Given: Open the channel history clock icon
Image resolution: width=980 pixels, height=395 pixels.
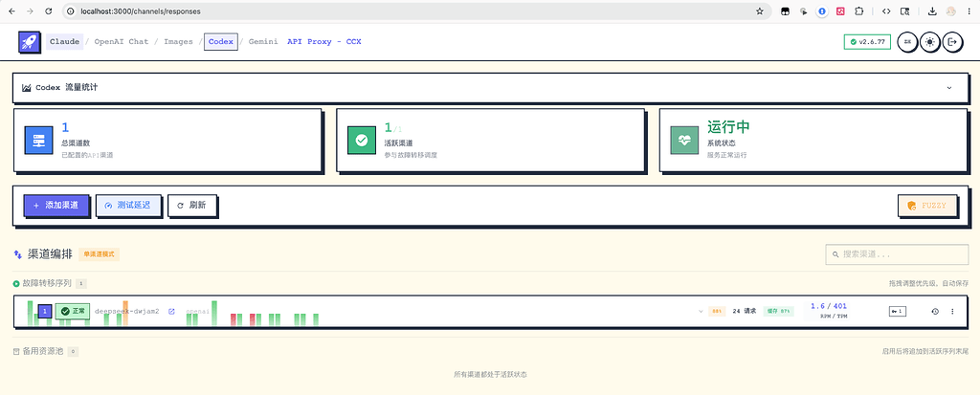Looking at the screenshot, I should 935,311.
